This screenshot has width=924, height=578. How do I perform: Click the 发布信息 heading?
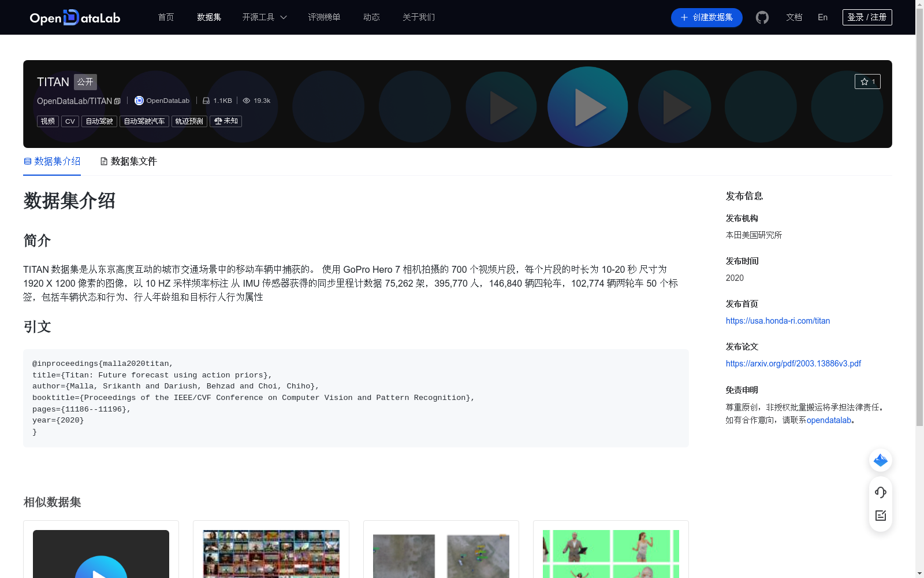(744, 196)
